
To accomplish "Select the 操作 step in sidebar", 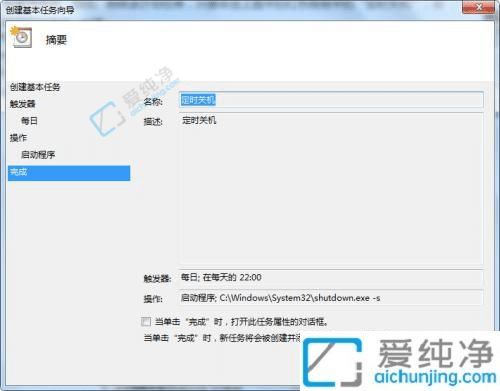I will (x=18, y=138).
